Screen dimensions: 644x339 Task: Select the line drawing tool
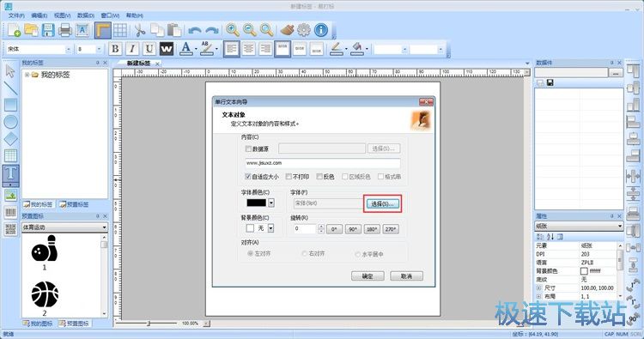(10, 88)
